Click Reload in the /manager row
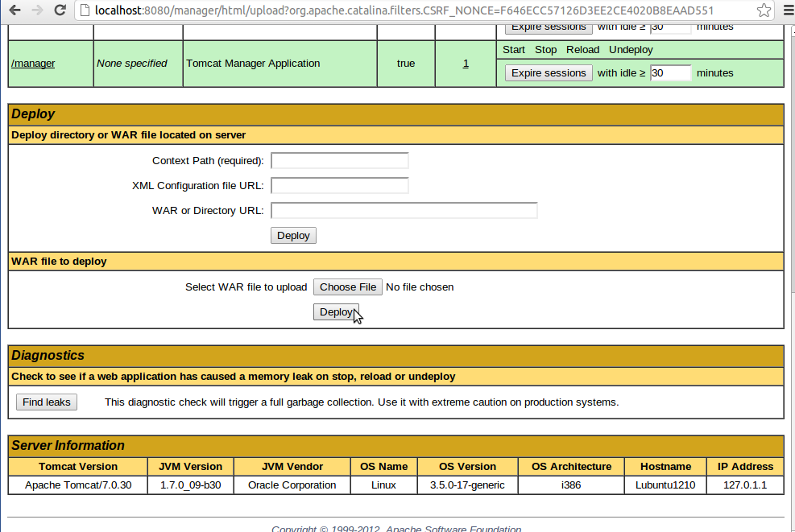Image resolution: width=795 pixels, height=532 pixels. pos(582,50)
